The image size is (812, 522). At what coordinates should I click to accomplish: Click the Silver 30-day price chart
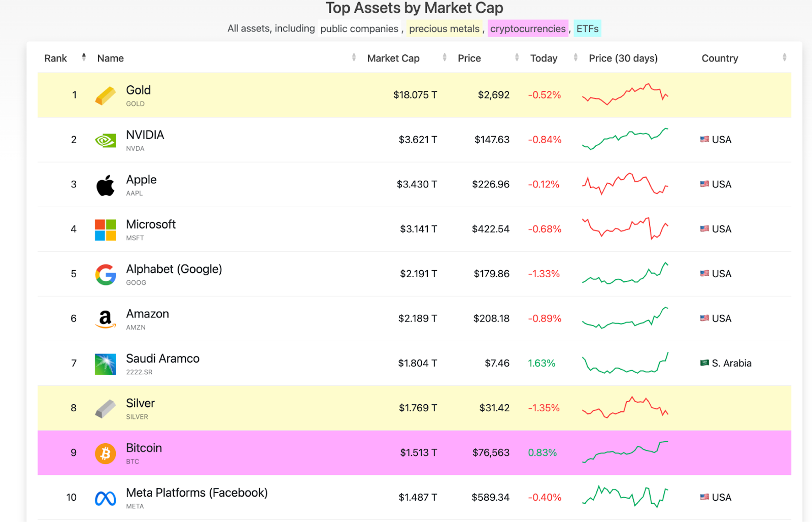[x=625, y=407]
